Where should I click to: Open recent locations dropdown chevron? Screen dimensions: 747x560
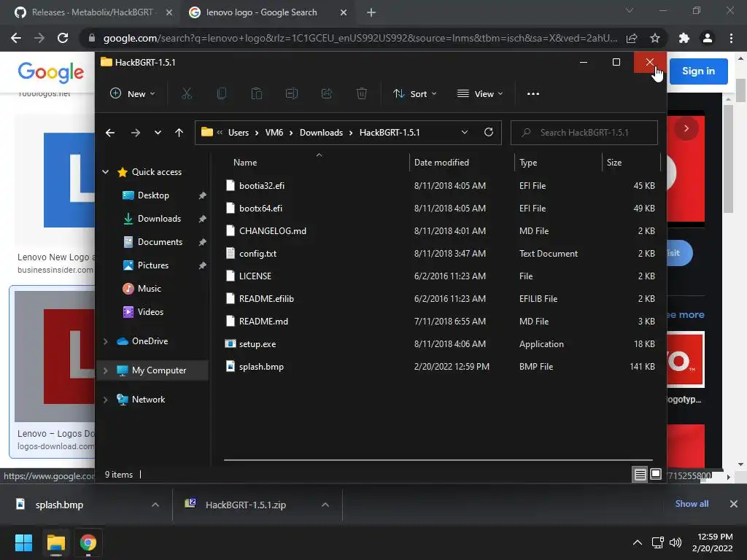coord(158,133)
